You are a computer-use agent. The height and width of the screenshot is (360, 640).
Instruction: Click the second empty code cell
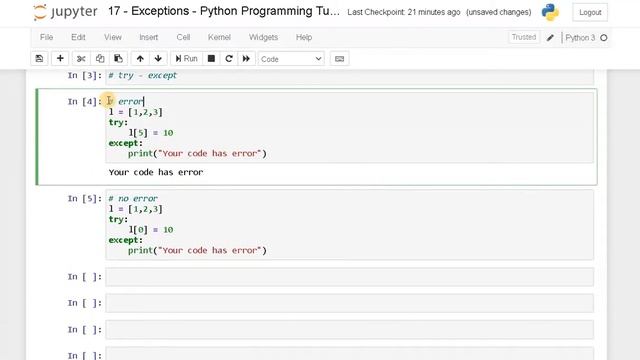[x=349, y=303]
